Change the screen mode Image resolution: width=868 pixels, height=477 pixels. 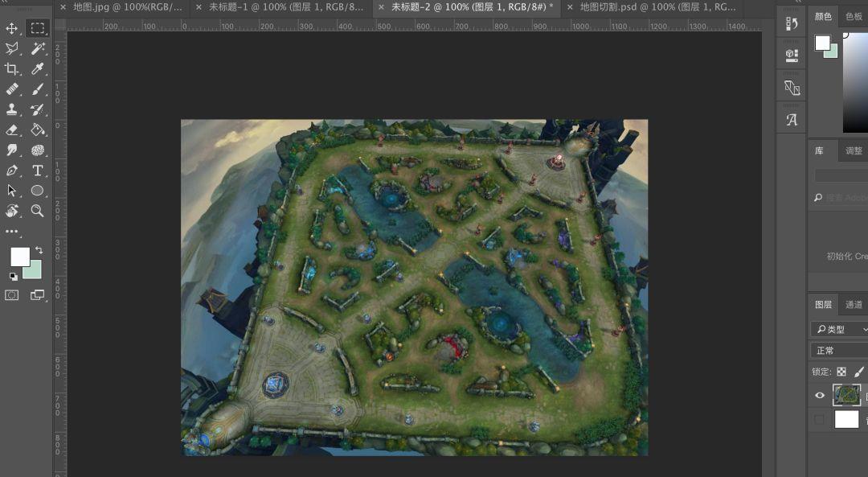point(37,295)
